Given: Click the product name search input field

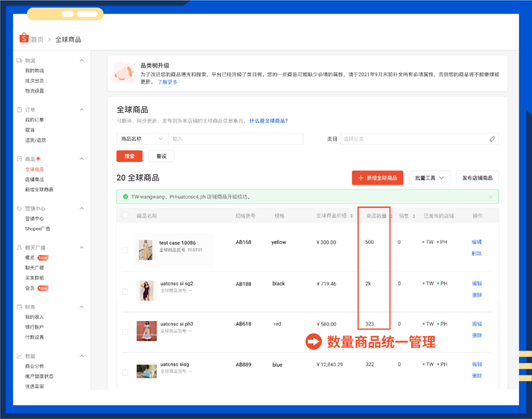Looking at the screenshot, I should pyautogui.click(x=235, y=139).
